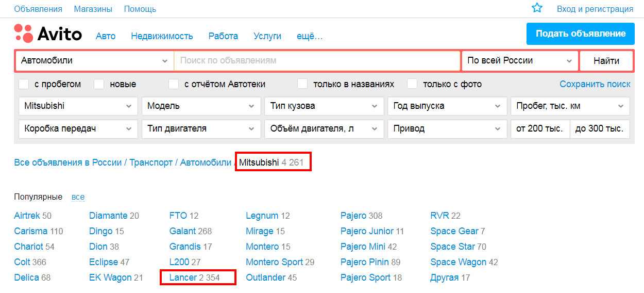Expand the 'Тип двигателя' dropdown
Viewport: 644px width, 293px height.
click(201, 129)
